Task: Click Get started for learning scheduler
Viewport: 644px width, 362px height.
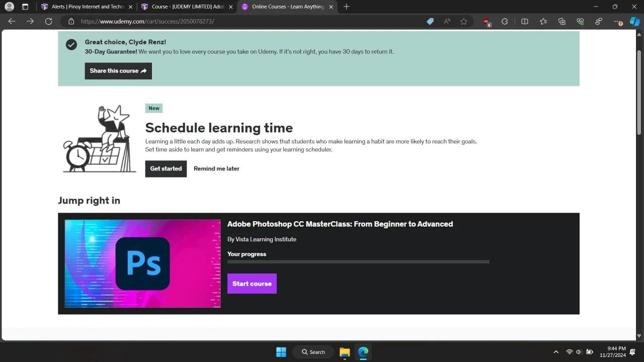Action: 166,169
